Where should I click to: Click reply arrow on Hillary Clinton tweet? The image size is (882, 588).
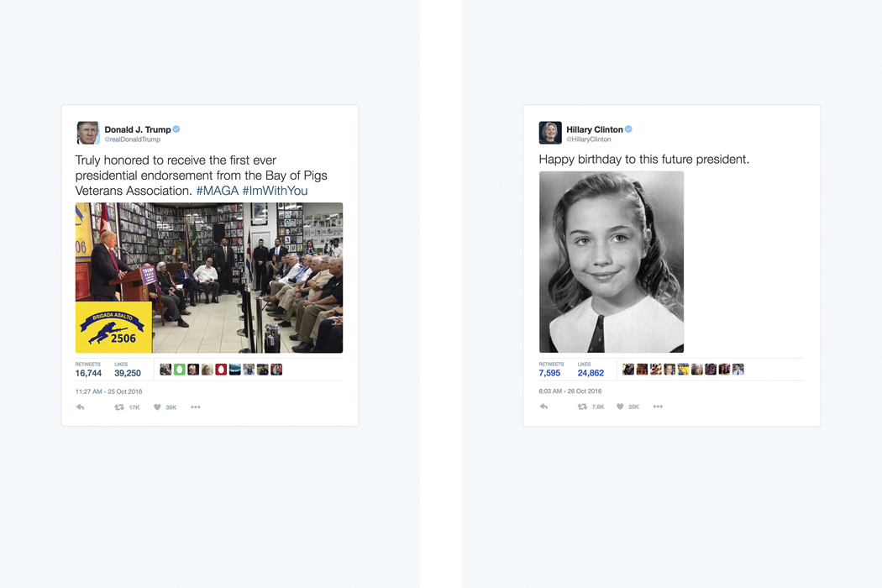543,407
